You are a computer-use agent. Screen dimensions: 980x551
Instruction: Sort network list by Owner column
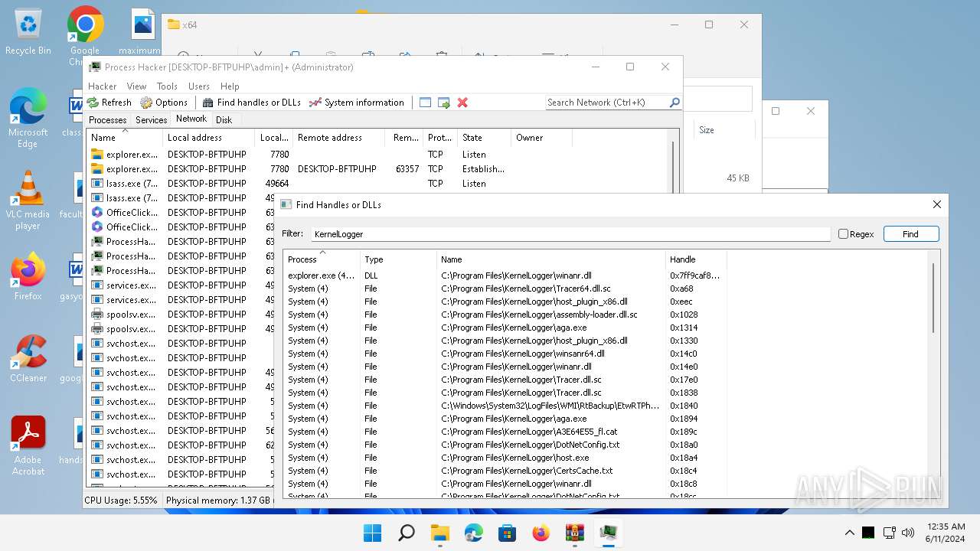tap(541, 138)
